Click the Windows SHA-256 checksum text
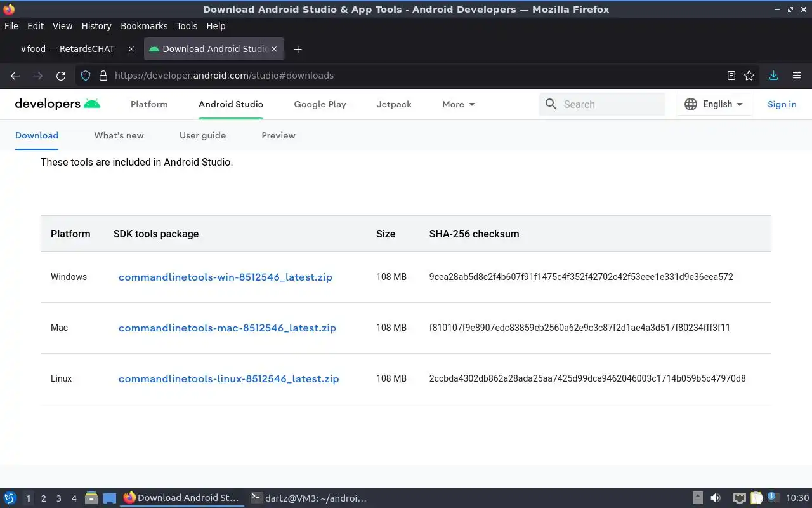Viewport: 812px width, 508px height. pos(581,277)
